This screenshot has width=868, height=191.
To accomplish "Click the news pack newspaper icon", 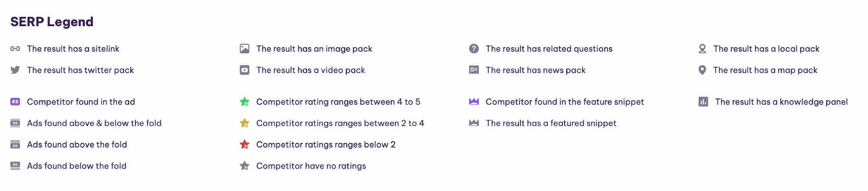I will click(x=474, y=70).
